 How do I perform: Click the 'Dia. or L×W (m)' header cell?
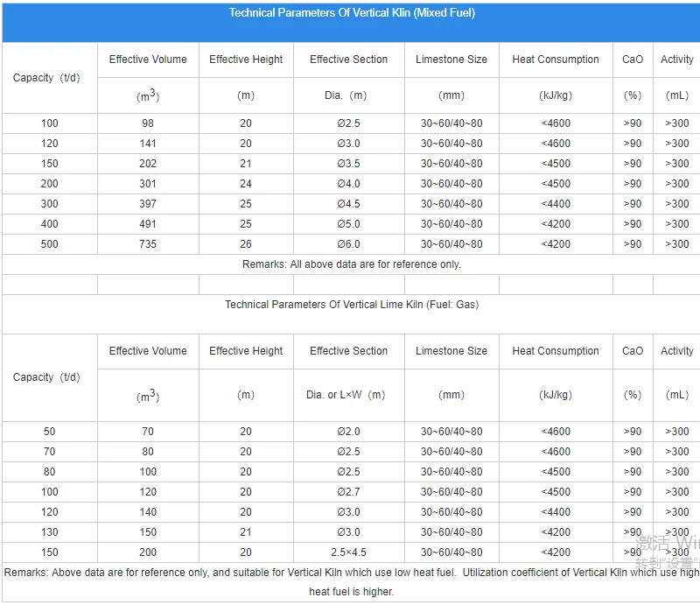pyautogui.click(x=348, y=395)
